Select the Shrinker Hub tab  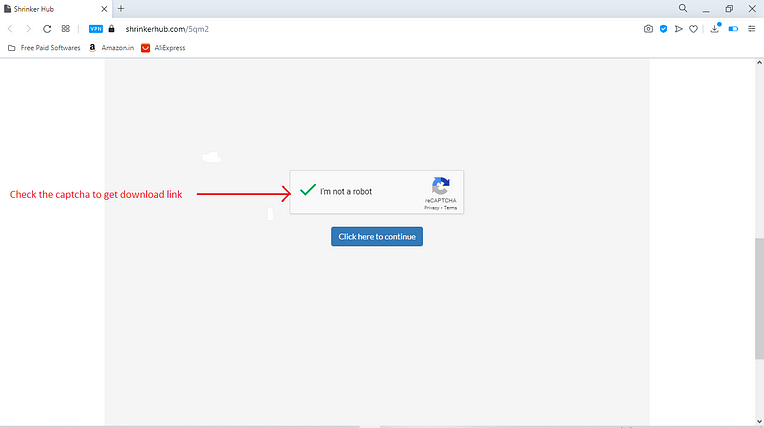pyautogui.click(x=55, y=9)
